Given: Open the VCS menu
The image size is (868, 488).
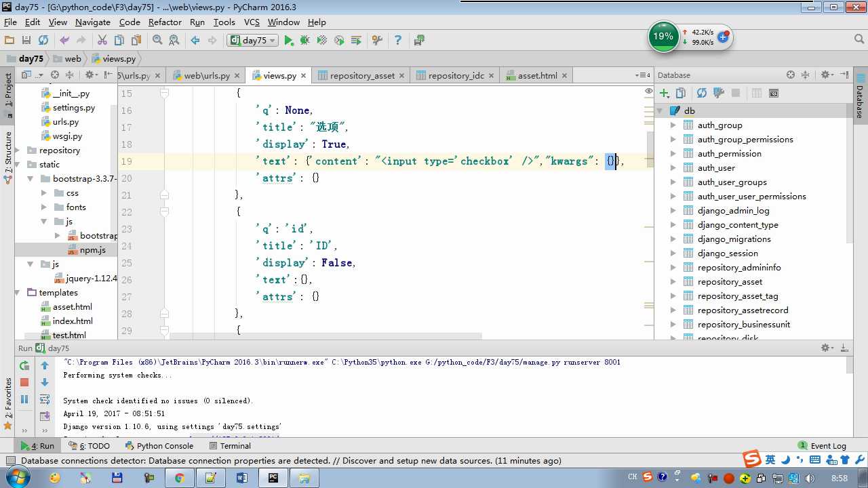Looking at the screenshot, I should click(x=252, y=22).
